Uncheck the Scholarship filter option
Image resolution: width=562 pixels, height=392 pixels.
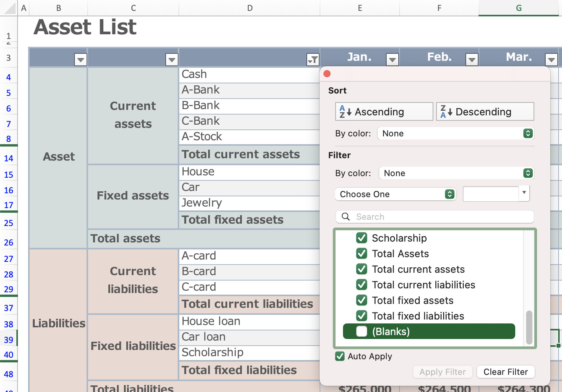[x=362, y=238]
